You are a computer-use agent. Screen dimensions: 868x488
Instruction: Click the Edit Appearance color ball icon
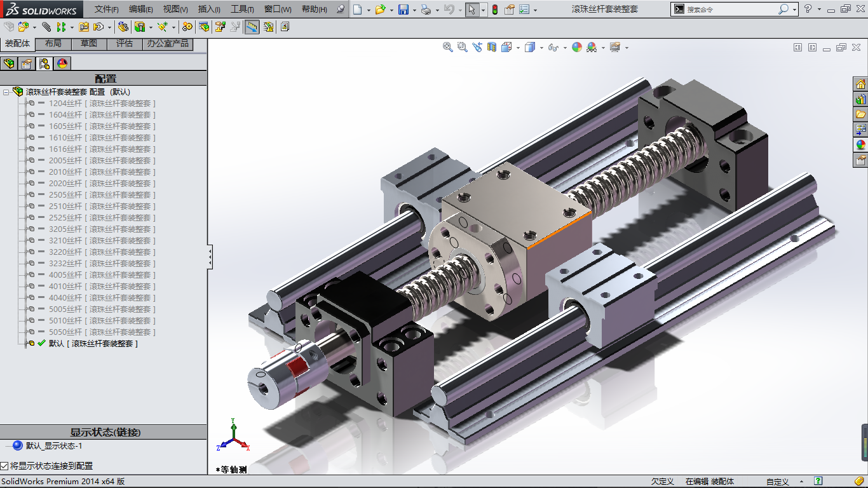(x=577, y=47)
